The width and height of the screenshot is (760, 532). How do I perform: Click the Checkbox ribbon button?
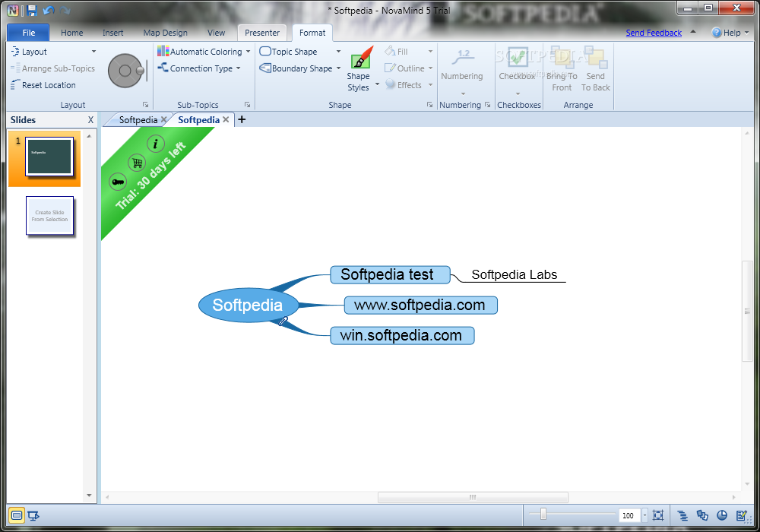tap(517, 69)
